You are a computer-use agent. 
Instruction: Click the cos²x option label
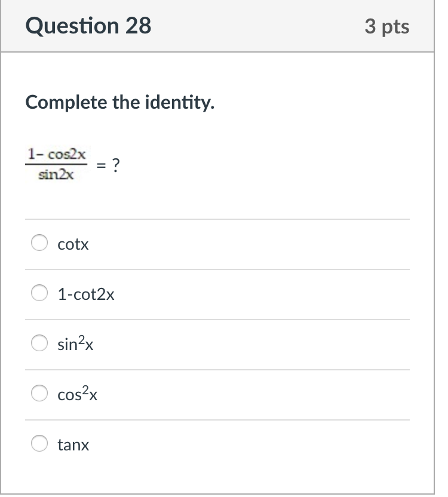coord(76,394)
